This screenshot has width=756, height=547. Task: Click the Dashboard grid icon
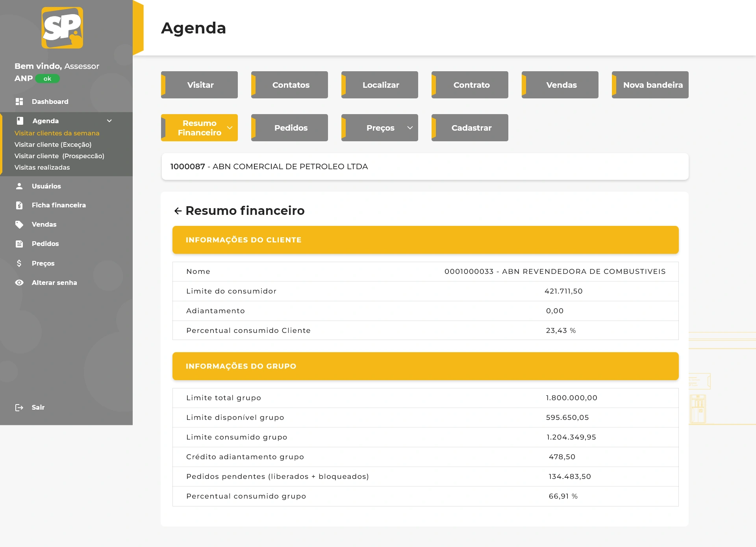click(19, 102)
